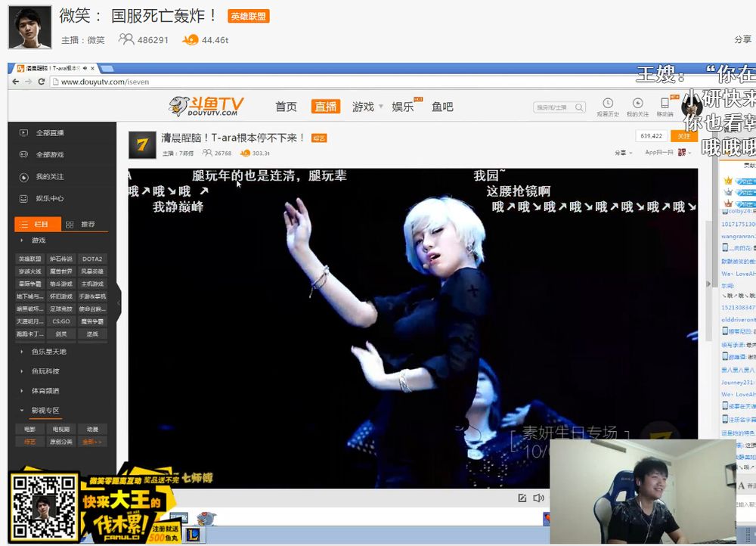Select the 足球竞技 category
The height and width of the screenshot is (546, 756).
pos(60,309)
